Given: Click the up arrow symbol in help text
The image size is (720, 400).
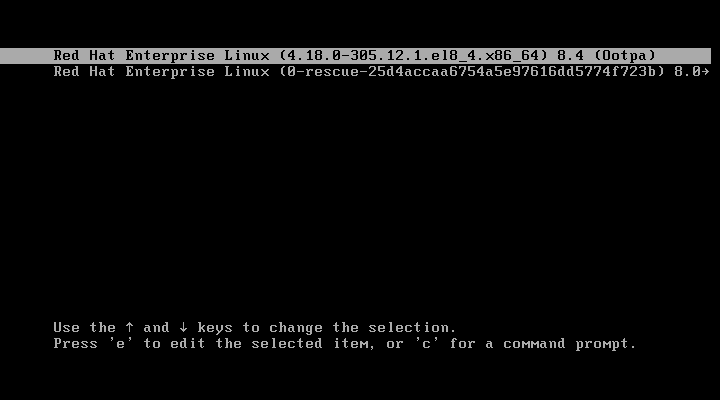Looking at the screenshot, I should [x=129, y=327].
